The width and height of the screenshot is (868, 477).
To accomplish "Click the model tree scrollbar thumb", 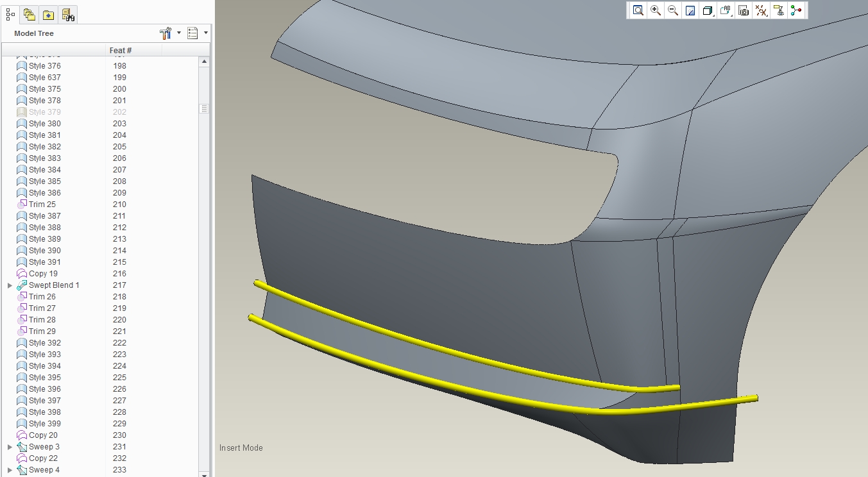I will point(204,108).
